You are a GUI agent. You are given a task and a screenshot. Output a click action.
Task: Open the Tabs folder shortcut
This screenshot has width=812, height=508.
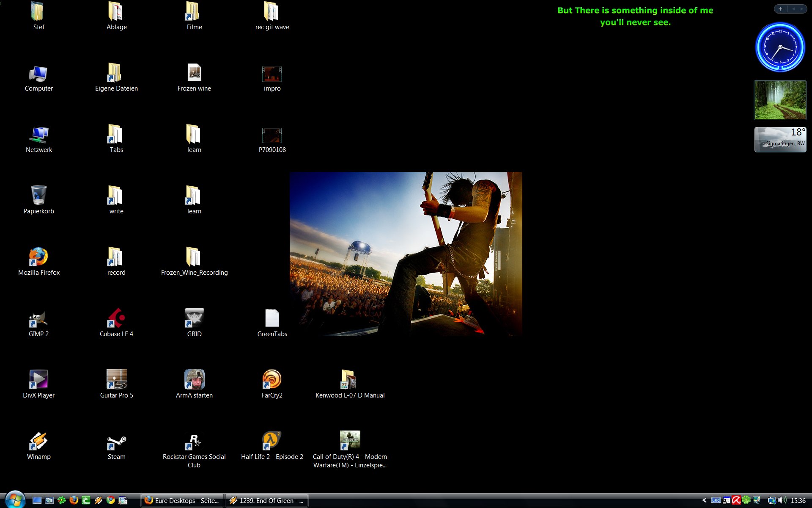coord(116,139)
